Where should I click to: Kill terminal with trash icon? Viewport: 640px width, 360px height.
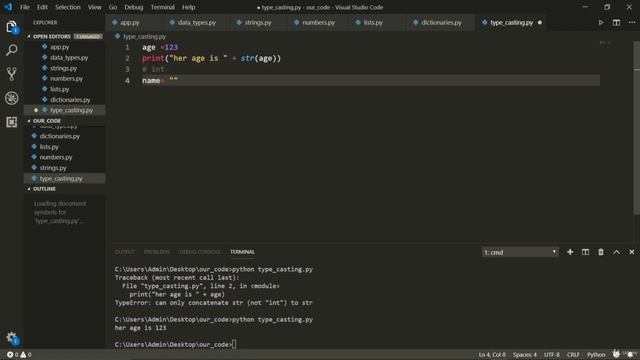pos(601,252)
